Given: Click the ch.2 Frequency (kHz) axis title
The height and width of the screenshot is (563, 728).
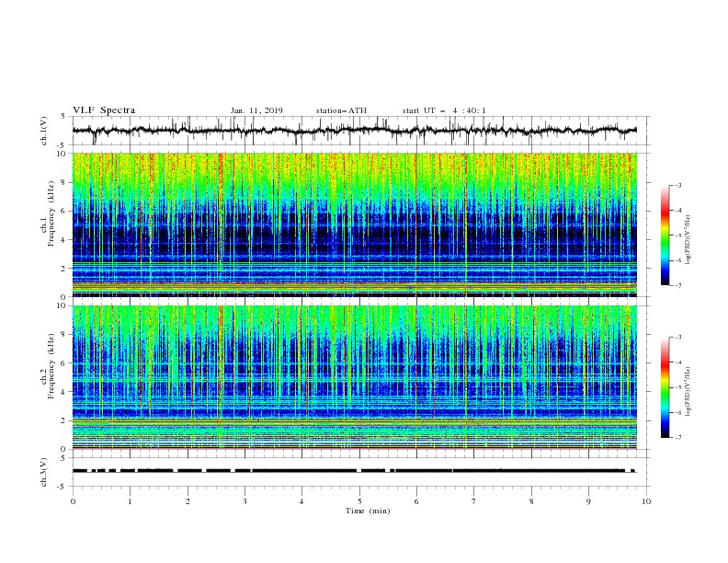Looking at the screenshot, I should [x=48, y=366].
